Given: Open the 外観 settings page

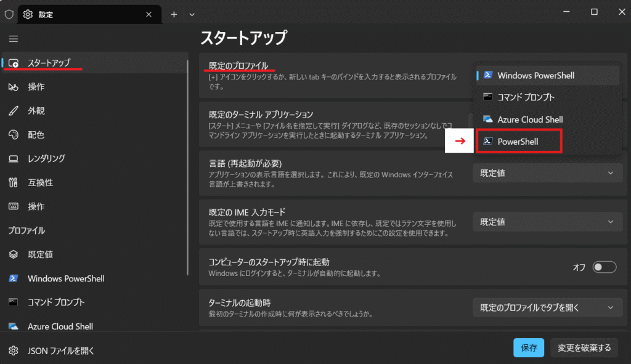Looking at the screenshot, I should (94, 111).
